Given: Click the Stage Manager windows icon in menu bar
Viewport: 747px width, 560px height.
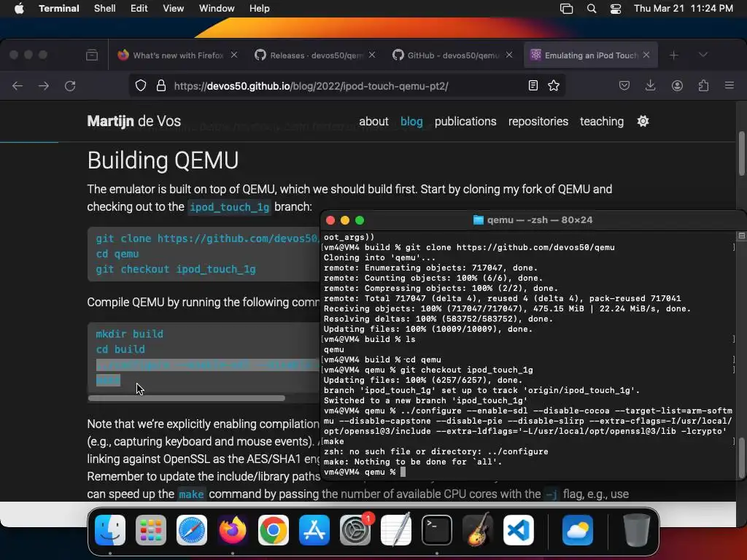Looking at the screenshot, I should [x=566, y=9].
